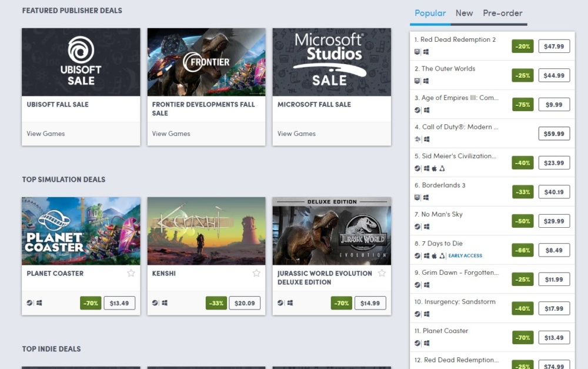Image resolution: width=588 pixels, height=369 pixels.
Task: Click the Windows icon on the Planet Coaster card
Action: tap(39, 302)
